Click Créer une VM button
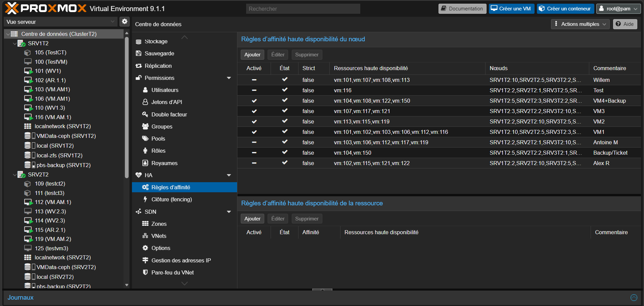The height and width of the screenshot is (306, 644). point(511,9)
